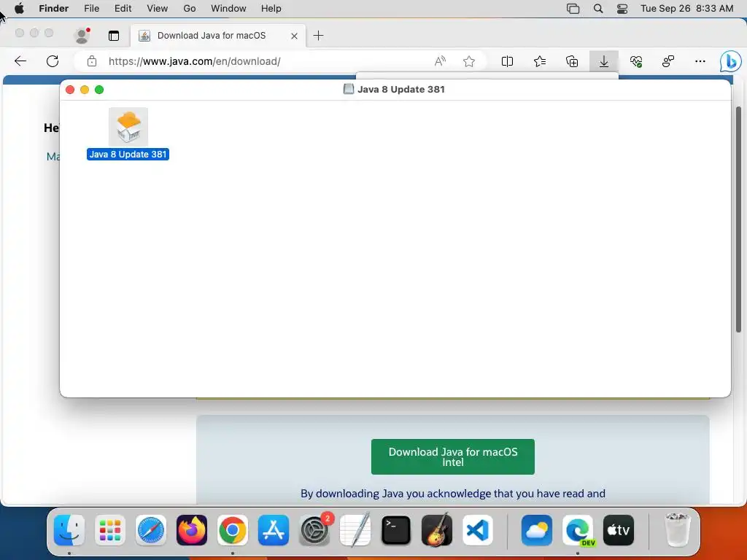The height and width of the screenshot is (560, 747).
Task: Open Control Center
Action: coord(622,9)
